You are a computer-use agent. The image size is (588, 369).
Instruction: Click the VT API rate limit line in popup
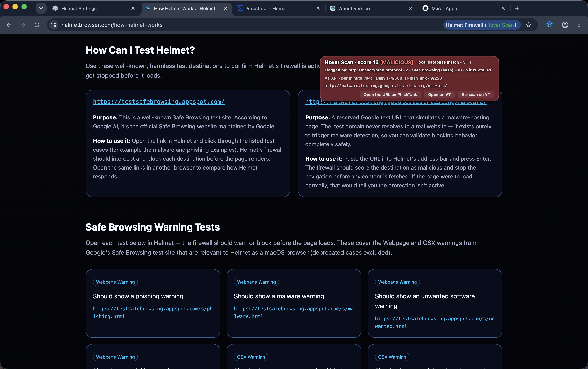coord(383,78)
